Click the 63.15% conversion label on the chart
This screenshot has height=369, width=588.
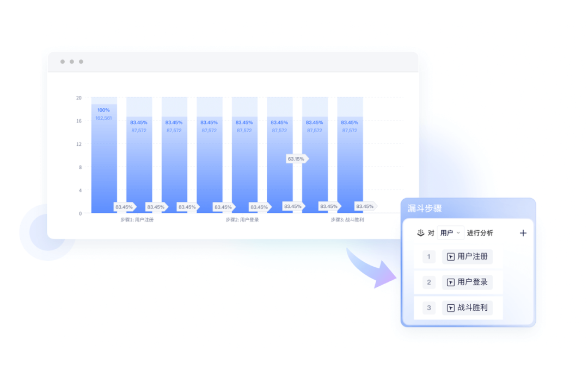tap(297, 158)
